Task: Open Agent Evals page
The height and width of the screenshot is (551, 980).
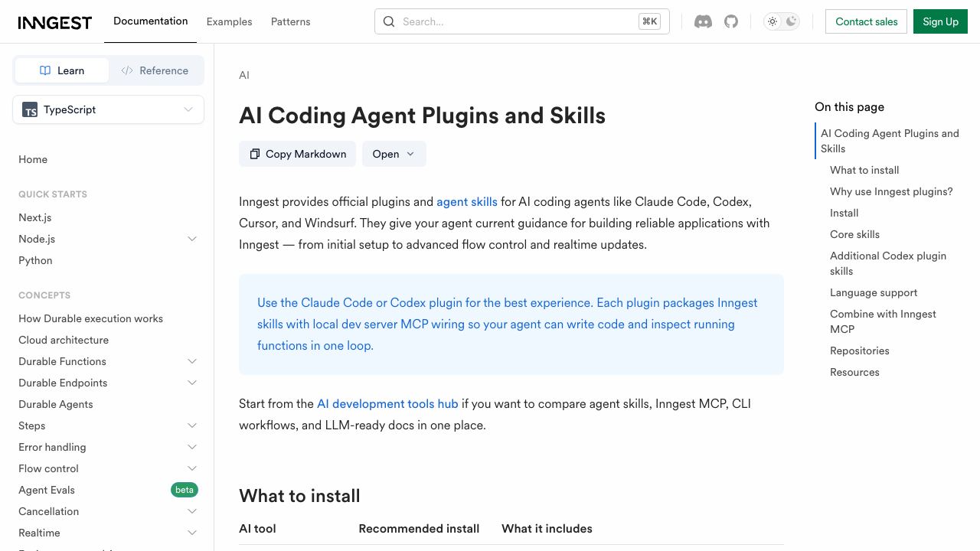Action: coord(47,490)
